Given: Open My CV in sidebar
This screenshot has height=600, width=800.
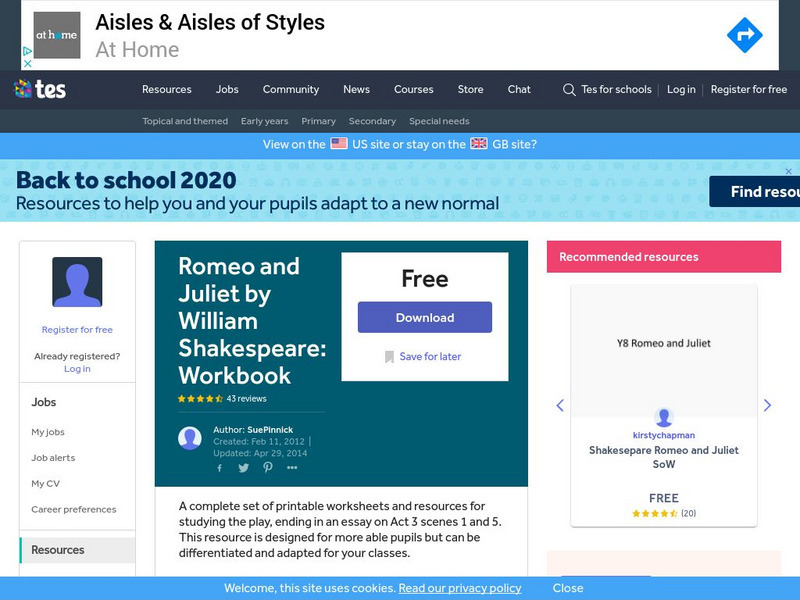Looking at the screenshot, I should point(45,483).
